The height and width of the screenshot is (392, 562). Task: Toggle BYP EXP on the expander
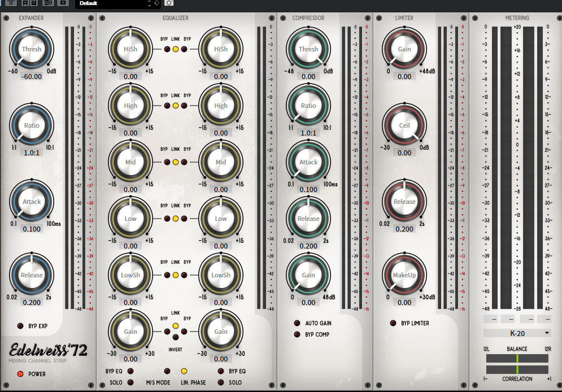click(20, 326)
